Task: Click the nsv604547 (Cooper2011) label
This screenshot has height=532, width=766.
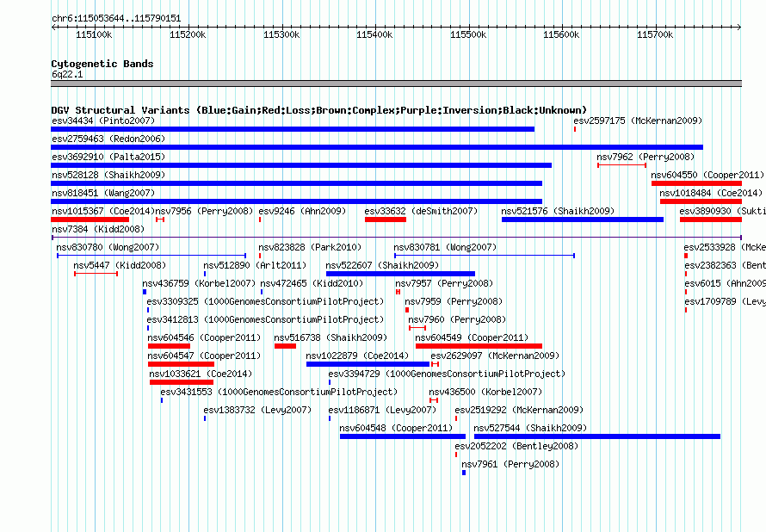Action: (x=204, y=356)
